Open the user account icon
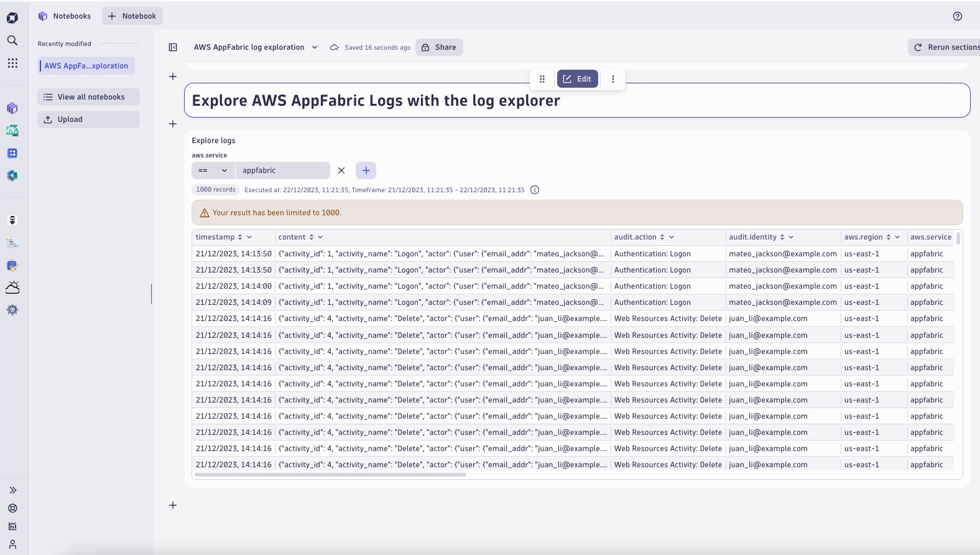Screen dimensions: 980x555 [12, 544]
